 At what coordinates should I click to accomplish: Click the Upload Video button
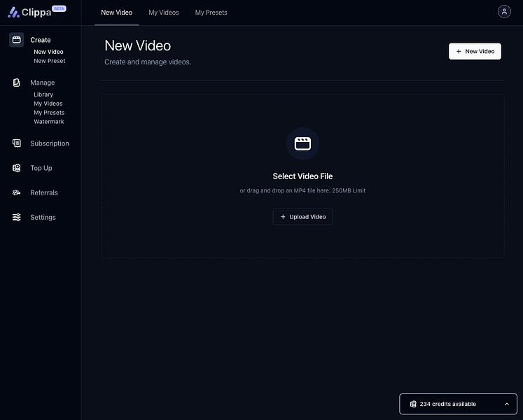pos(302,217)
